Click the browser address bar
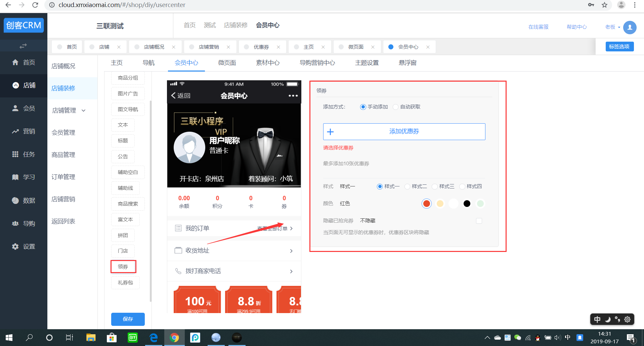This screenshot has width=644, height=346. point(316,5)
